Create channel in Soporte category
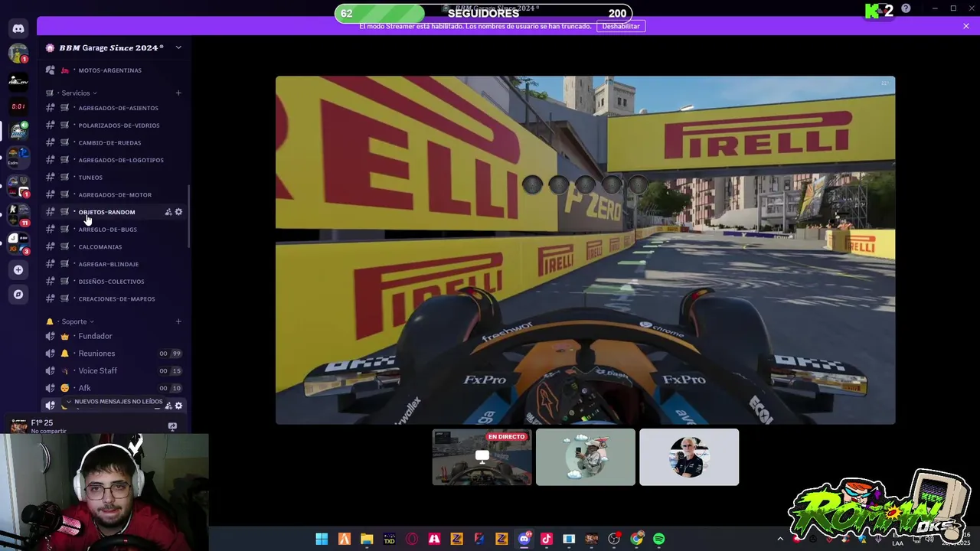Screen dimensions: 980x551 (178, 321)
